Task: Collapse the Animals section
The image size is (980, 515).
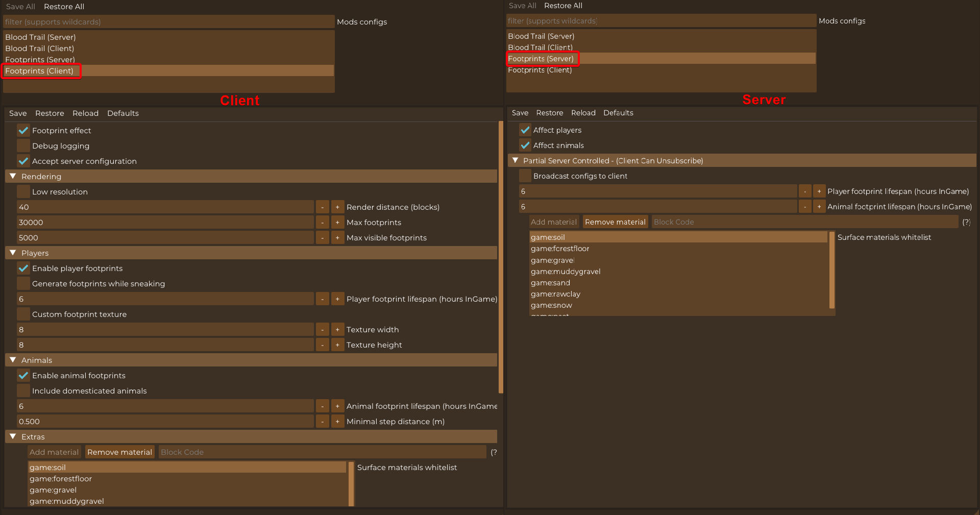Action: pyautogui.click(x=13, y=360)
